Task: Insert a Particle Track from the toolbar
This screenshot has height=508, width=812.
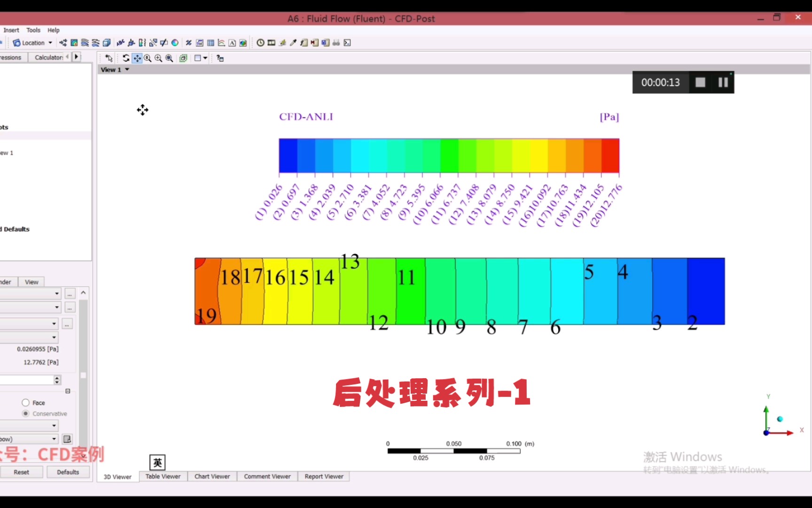Action: 95,43
